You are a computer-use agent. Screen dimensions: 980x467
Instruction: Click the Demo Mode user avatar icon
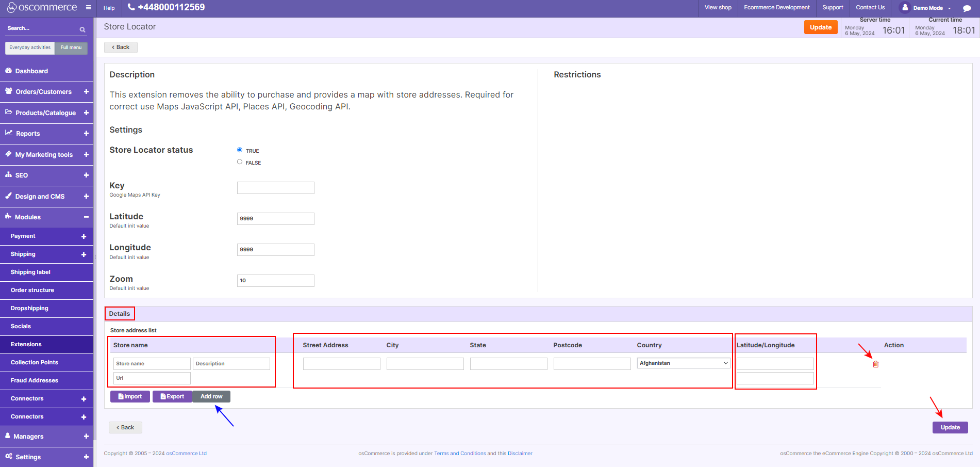tap(905, 7)
